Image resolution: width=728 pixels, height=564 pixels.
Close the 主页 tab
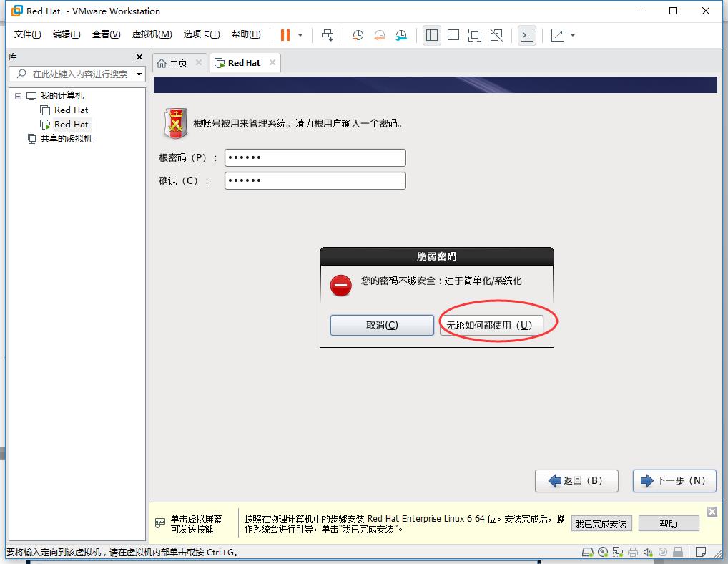click(x=199, y=62)
